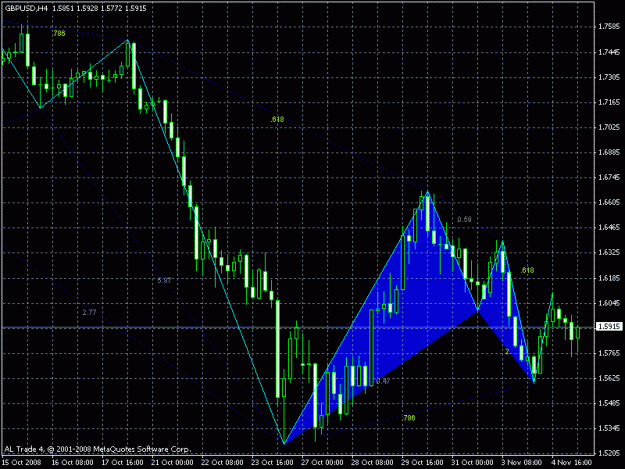
Task: Pick the 4 Nov 16:00 time label
Action: (x=572, y=463)
